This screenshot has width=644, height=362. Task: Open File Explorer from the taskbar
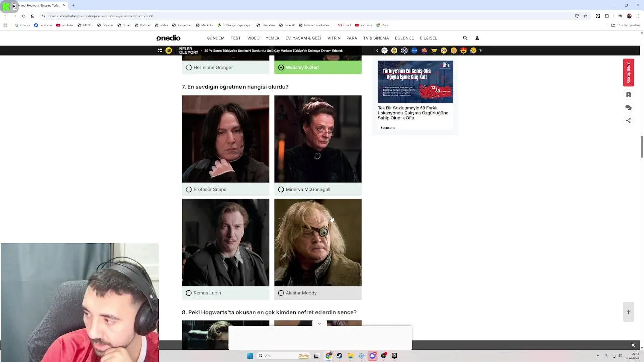point(350,356)
